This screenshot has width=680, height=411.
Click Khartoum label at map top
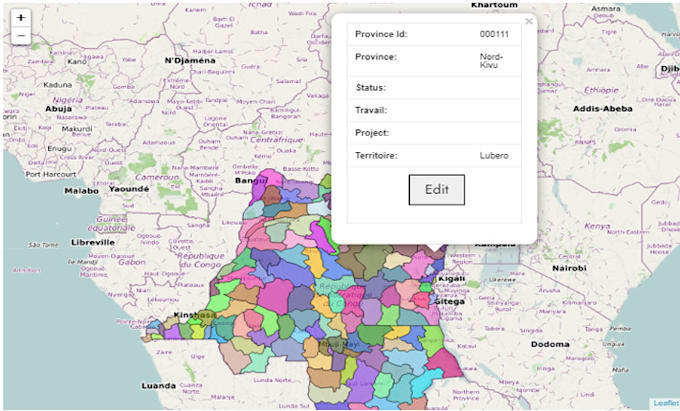[x=494, y=5]
